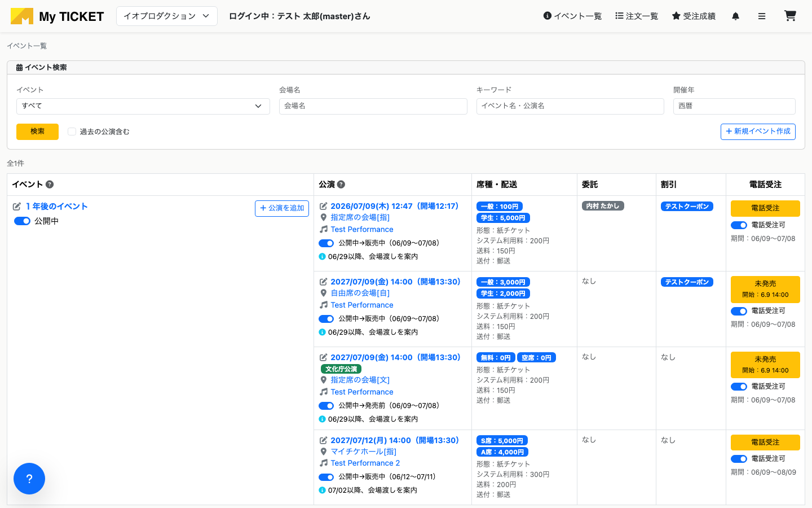Viewport: 812px width, 508px height.
Task: Open 受注成績 in top navigation
Action: point(694,16)
